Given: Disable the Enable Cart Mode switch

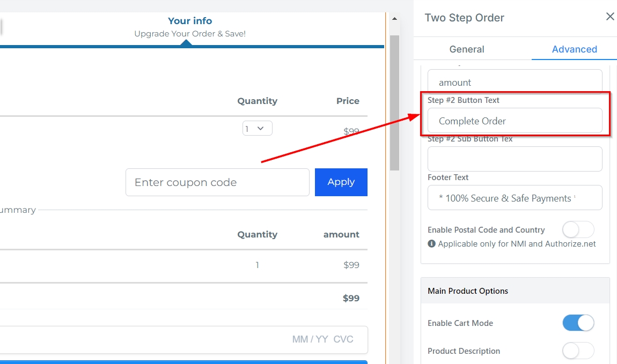Looking at the screenshot, I should point(578,323).
